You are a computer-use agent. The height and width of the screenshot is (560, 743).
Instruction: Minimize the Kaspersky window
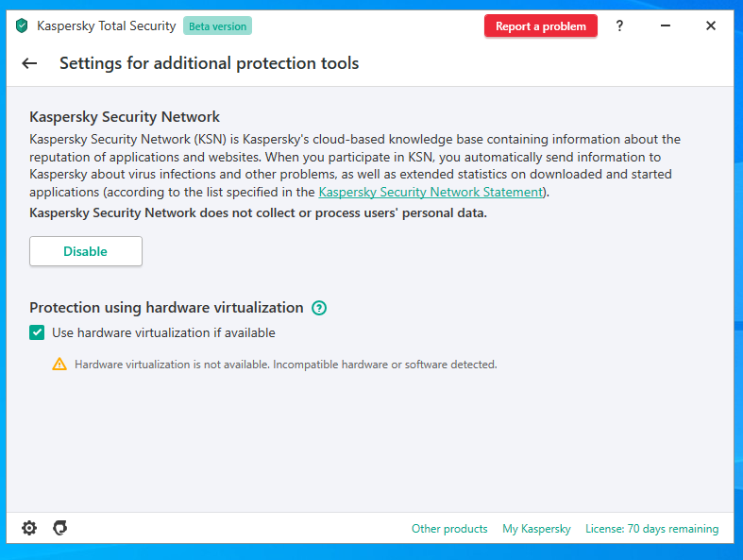point(666,26)
